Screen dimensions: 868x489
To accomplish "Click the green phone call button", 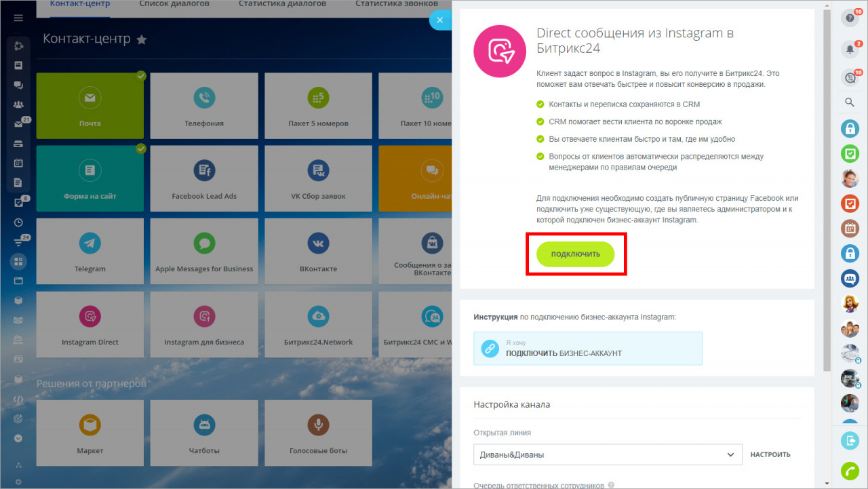I will coord(850,471).
